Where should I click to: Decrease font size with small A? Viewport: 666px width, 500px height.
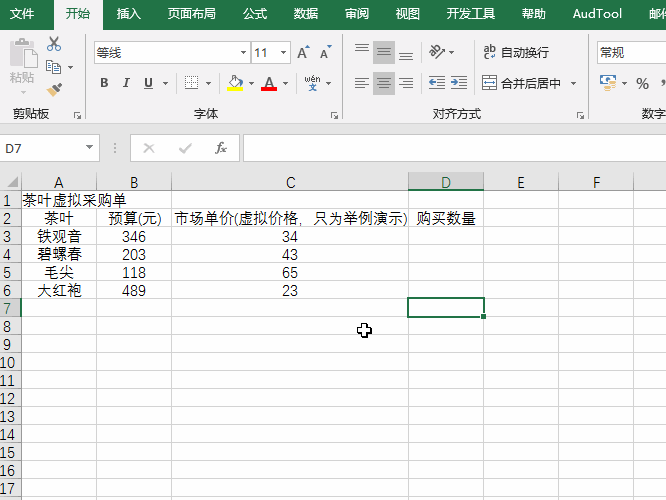(x=325, y=53)
